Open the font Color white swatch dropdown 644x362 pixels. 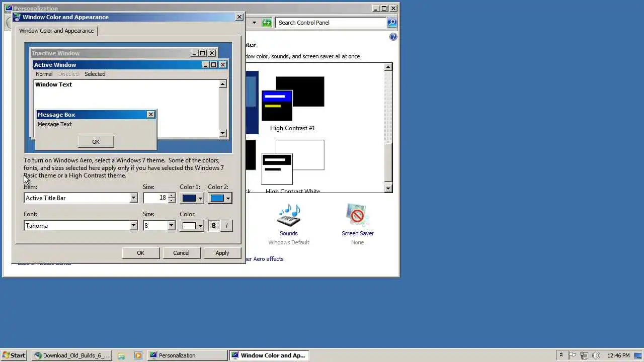[192, 226]
